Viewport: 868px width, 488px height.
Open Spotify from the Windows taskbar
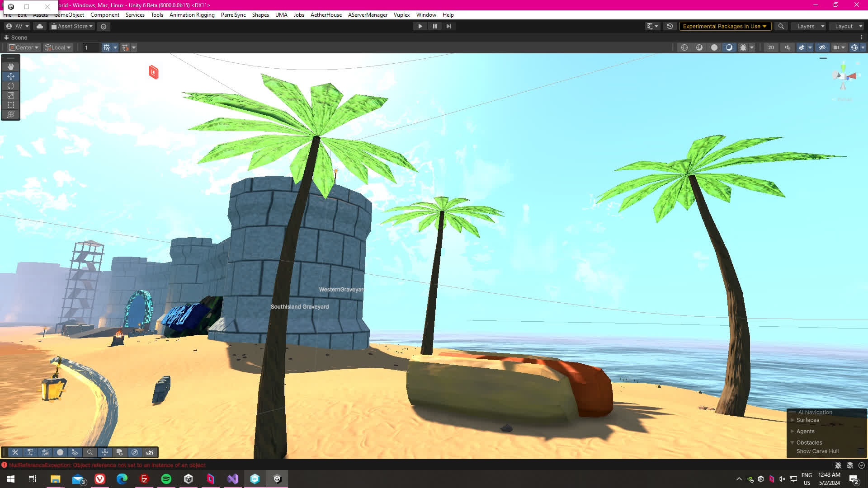point(166,479)
